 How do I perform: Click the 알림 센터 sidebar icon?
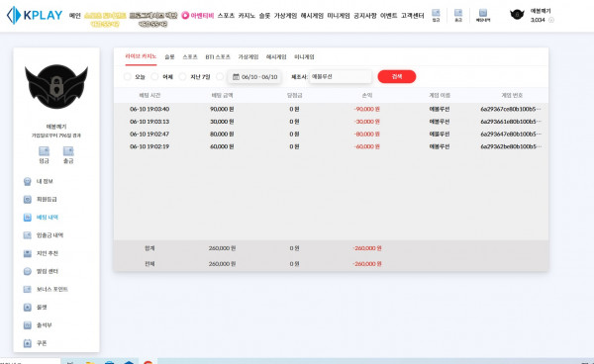click(x=28, y=271)
